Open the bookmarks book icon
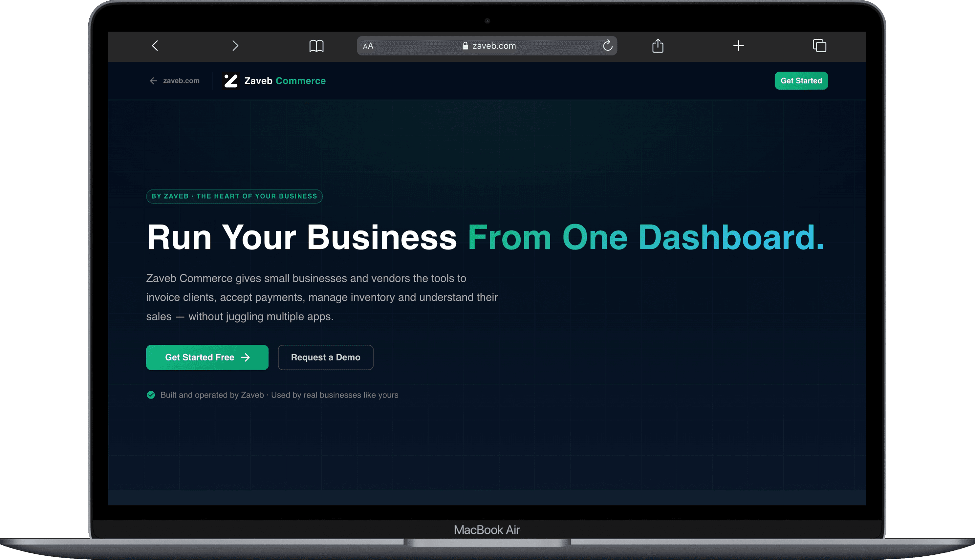The width and height of the screenshot is (975, 560). (316, 46)
